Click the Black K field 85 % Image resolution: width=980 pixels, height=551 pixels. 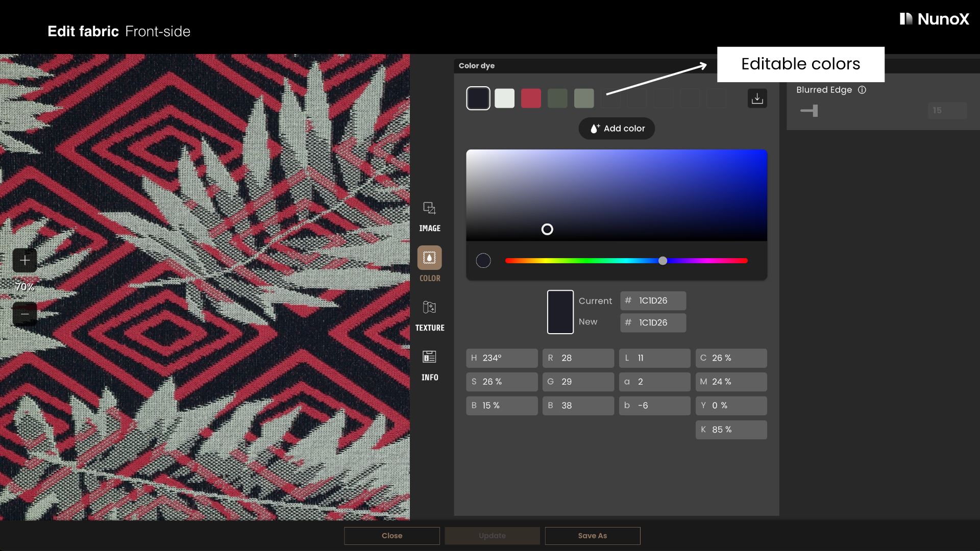point(731,430)
